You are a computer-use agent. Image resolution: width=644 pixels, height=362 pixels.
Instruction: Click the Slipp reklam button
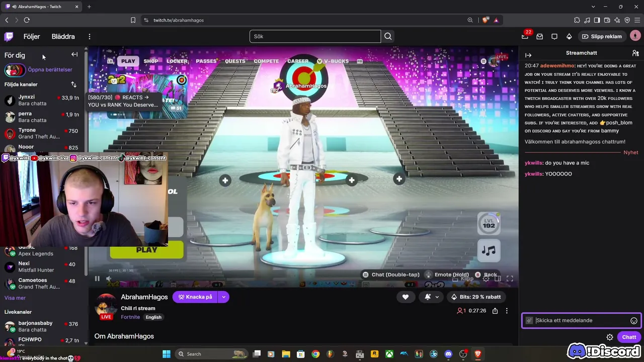pyautogui.click(x=602, y=36)
